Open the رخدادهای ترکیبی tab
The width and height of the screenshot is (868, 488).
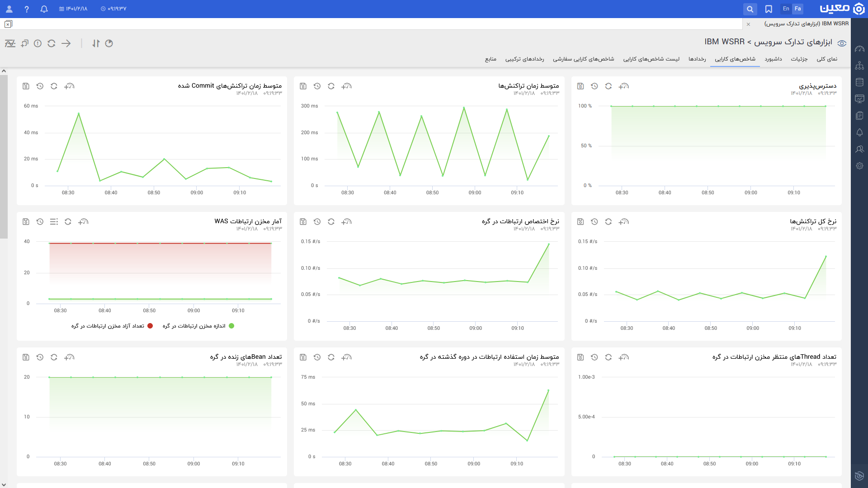point(525,59)
